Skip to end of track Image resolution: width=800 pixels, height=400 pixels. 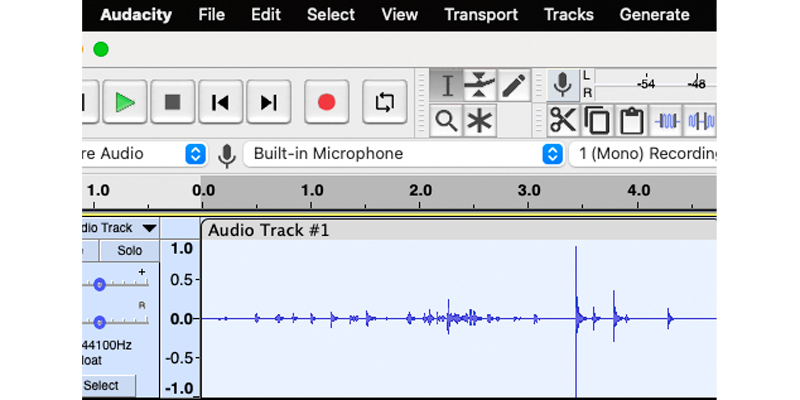click(268, 102)
